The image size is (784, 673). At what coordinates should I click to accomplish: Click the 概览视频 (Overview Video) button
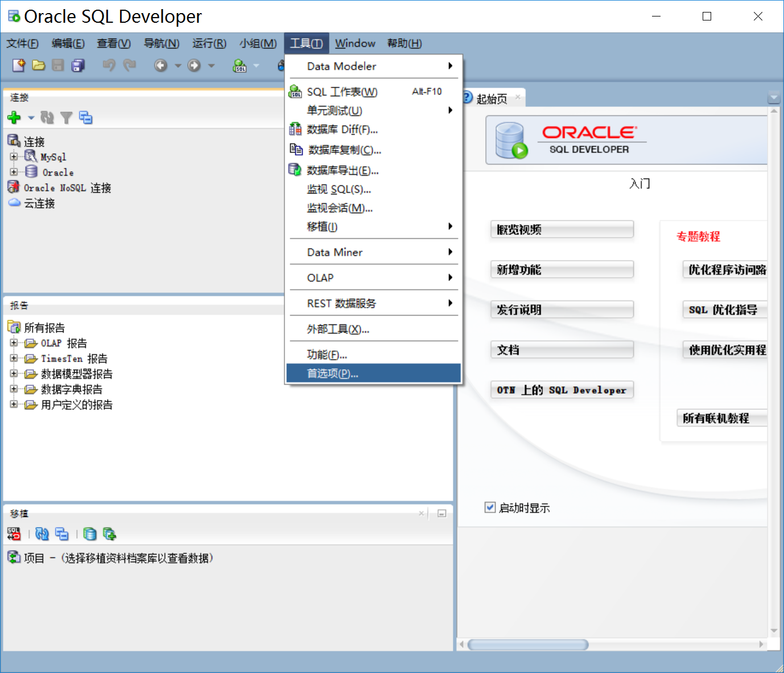[562, 229]
